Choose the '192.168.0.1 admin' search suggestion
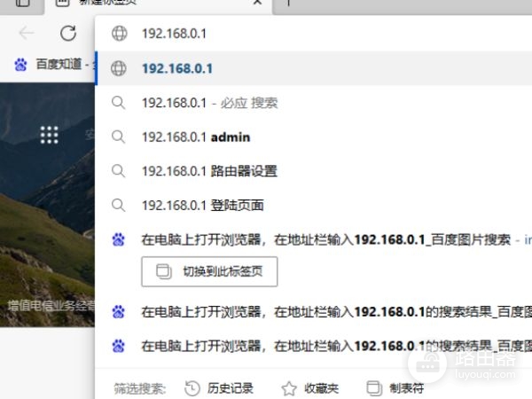 [x=196, y=137]
